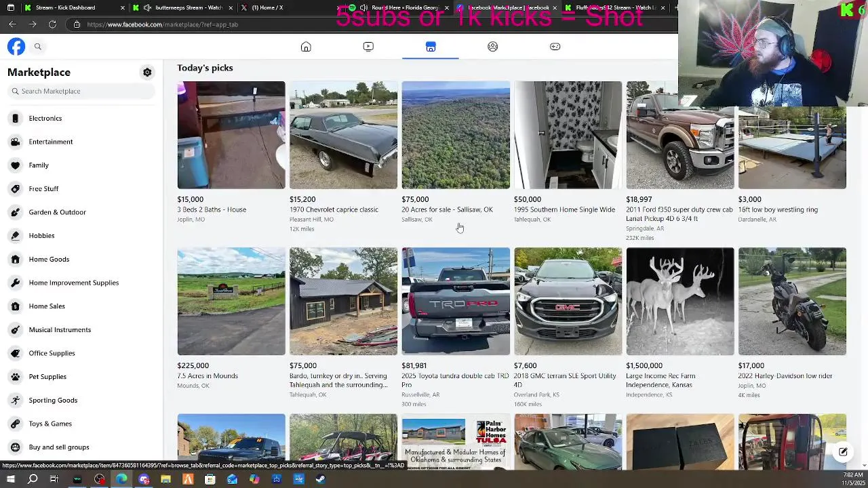Open the 7.5 Acres in Mounds photo
Screen dimensions: 868x488
click(231, 302)
